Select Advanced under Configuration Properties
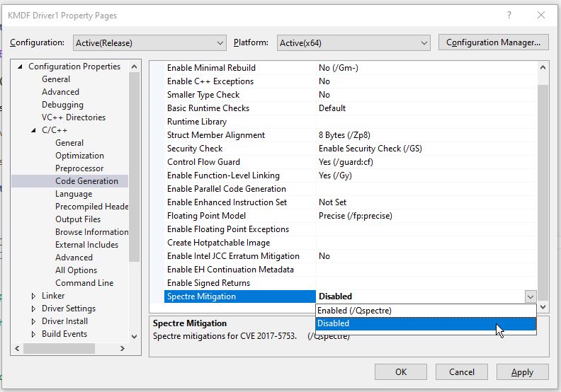The height and width of the screenshot is (392, 561). click(60, 92)
